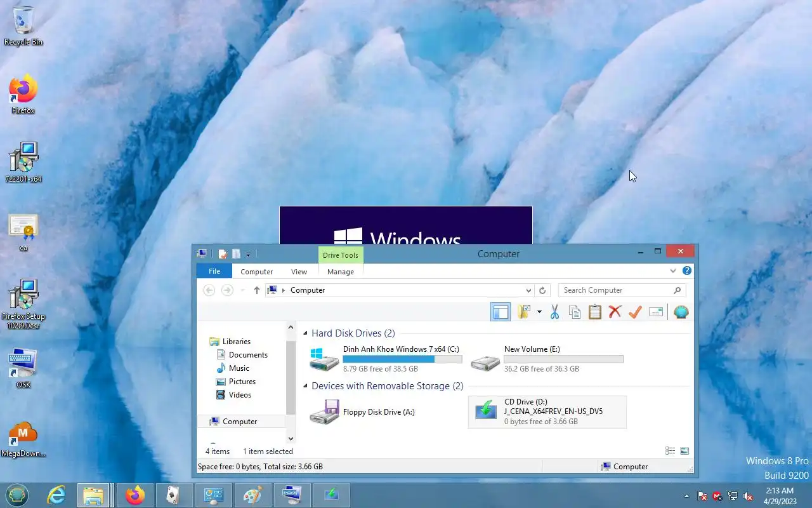Viewport: 812px width, 508px height.
Task: Click the shell globe icon in toolbar
Action: 681,312
